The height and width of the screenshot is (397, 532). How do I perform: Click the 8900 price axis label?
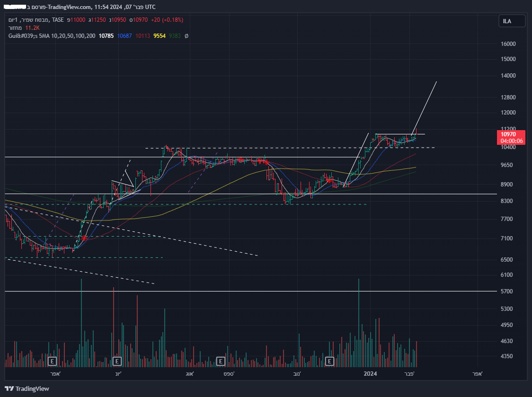(x=507, y=184)
